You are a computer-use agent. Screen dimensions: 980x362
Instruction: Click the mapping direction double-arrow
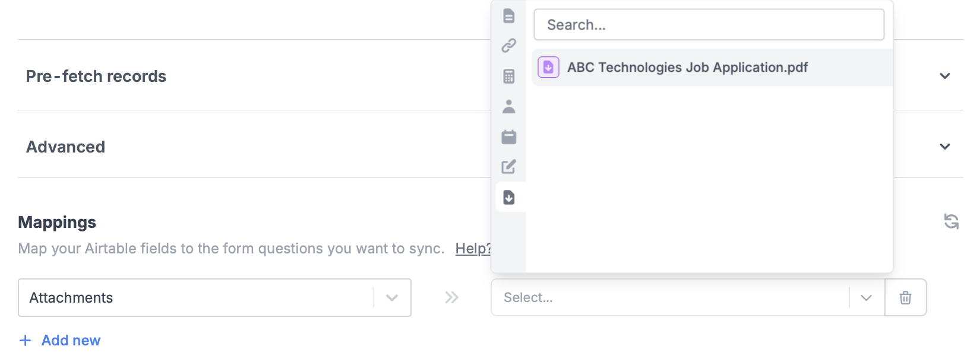[x=451, y=297]
